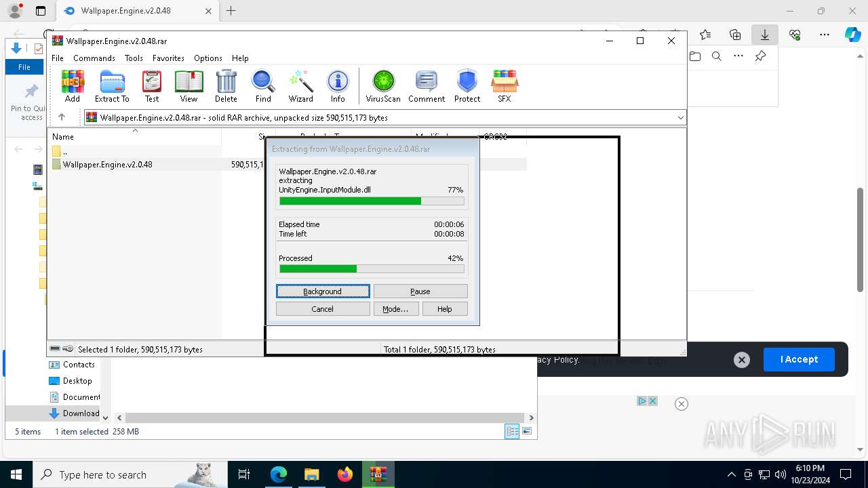Click the Comment toolbar icon
The image size is (868, 488).
(x=427, y=86)
